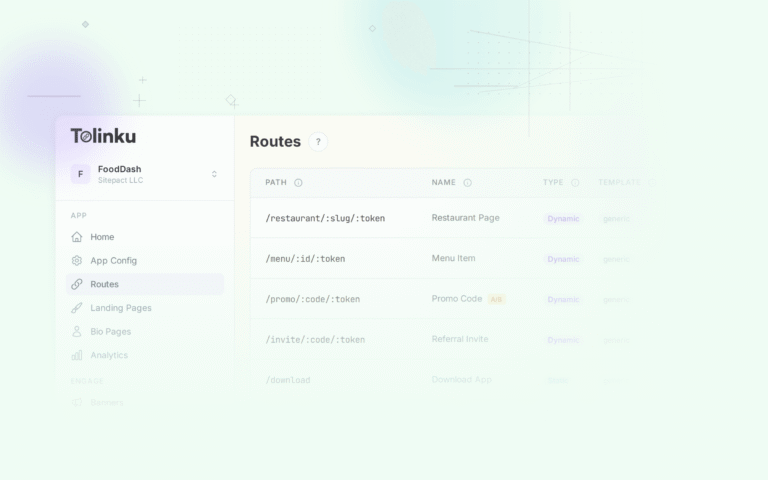This screenshot has height=480, width=768.
Task: Click the A/B badge on Promo Code
Action: [x=496, y=299]
